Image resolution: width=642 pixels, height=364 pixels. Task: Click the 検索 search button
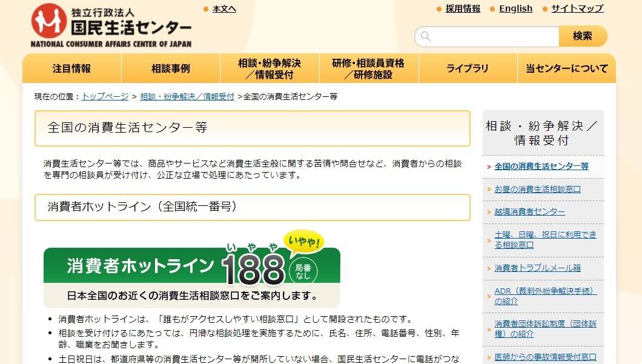tap(583, 36)
